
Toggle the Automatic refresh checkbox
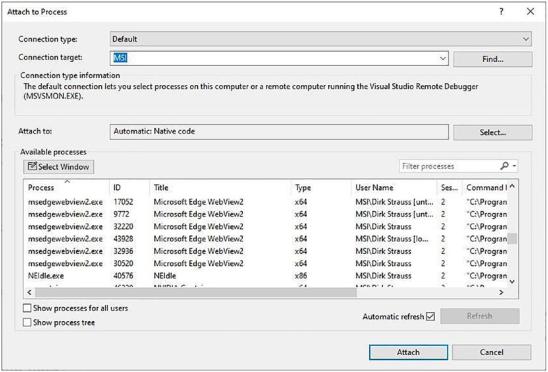(431, 317)
